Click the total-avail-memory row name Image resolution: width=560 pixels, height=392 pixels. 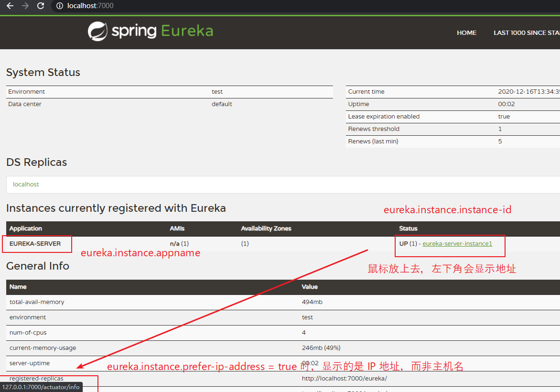[x=37, y=302]
